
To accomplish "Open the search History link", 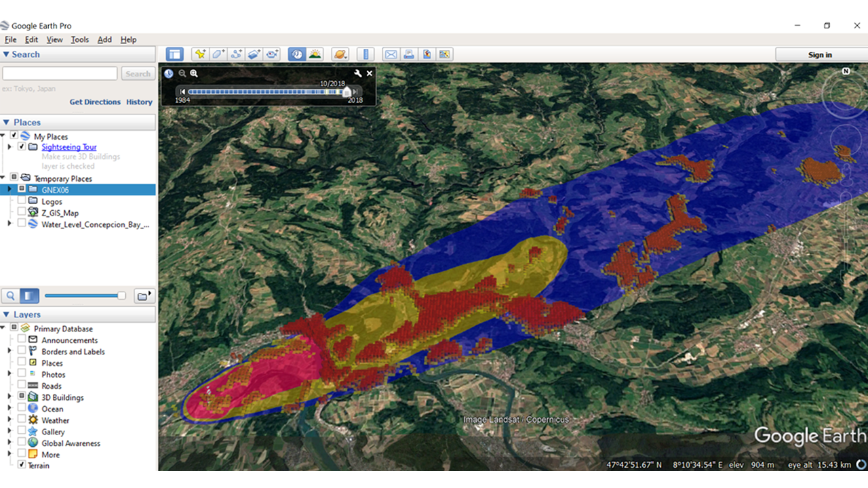I will pyautogui.click(x=139, y=102).
